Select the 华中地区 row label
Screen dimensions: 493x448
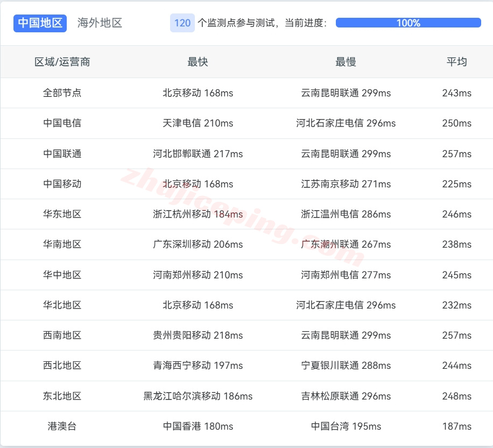pyautogui.click(x=62, y=275)
